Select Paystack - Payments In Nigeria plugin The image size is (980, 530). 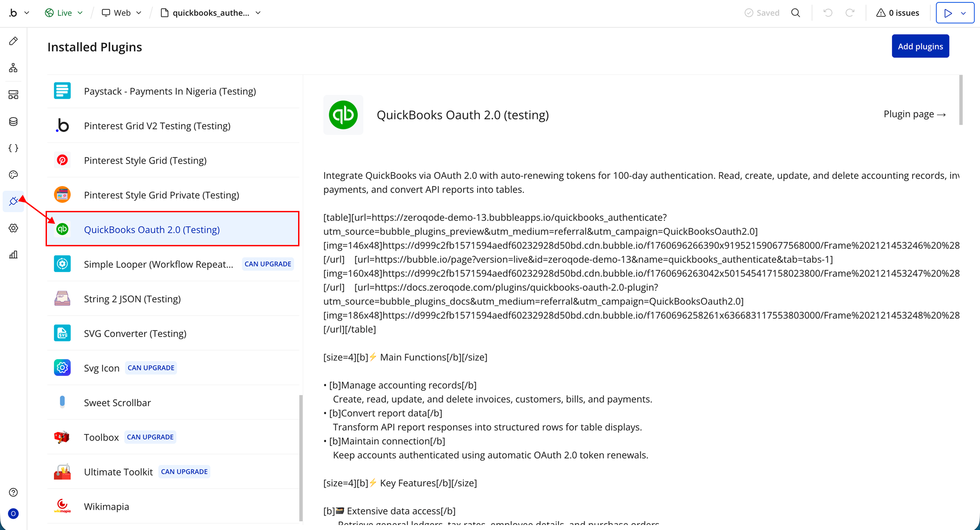(170, 91)
